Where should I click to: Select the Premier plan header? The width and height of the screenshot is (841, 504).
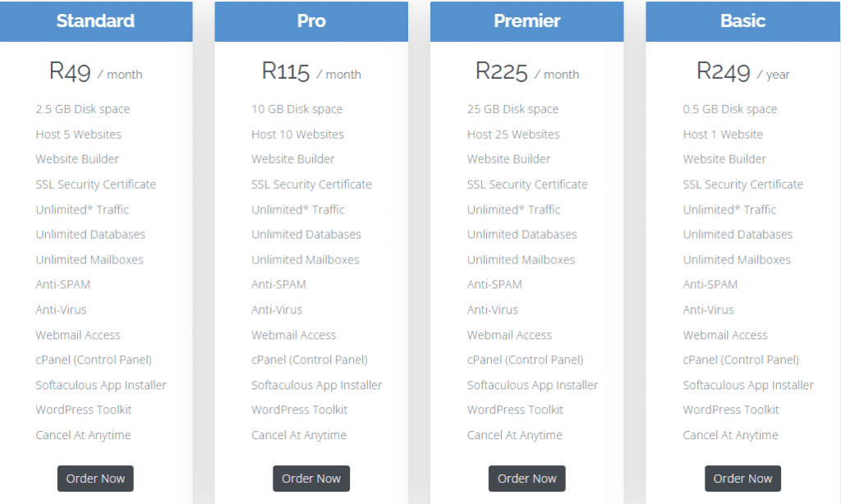526,21
